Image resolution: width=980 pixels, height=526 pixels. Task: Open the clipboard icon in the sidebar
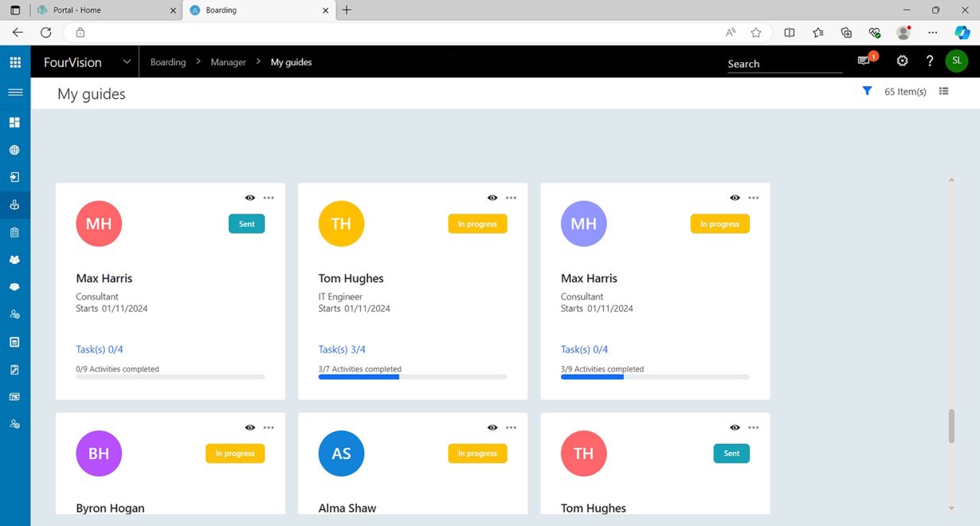point(15,232)
